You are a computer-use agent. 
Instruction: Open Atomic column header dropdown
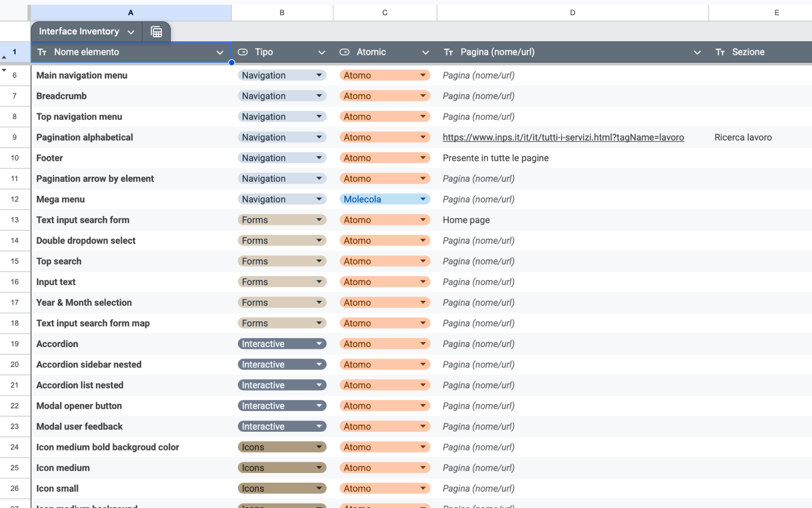tap(426, 52)
